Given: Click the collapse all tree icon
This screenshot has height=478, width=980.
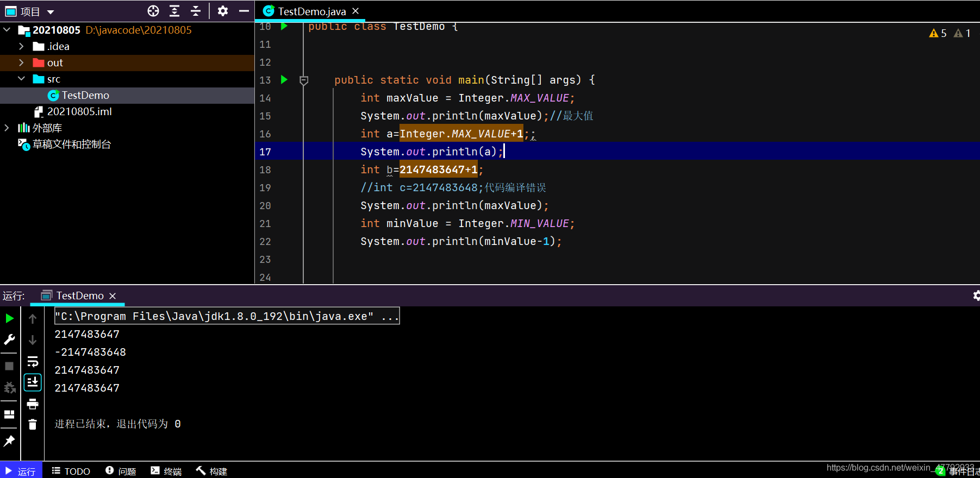Looking at the screenshot, I should coord(196,11).
